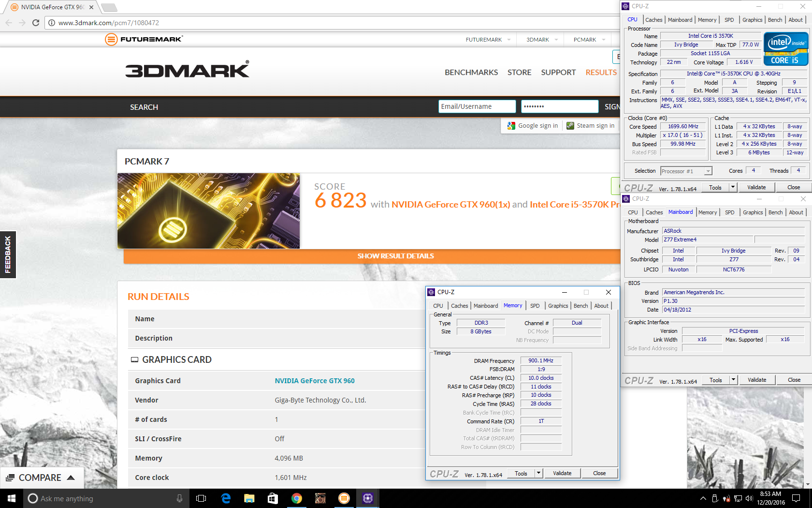This screenshot has height=508, width=812.
Task: Open NVIDIA GeForce GTX 960 graphics card link
Action: 315,381
